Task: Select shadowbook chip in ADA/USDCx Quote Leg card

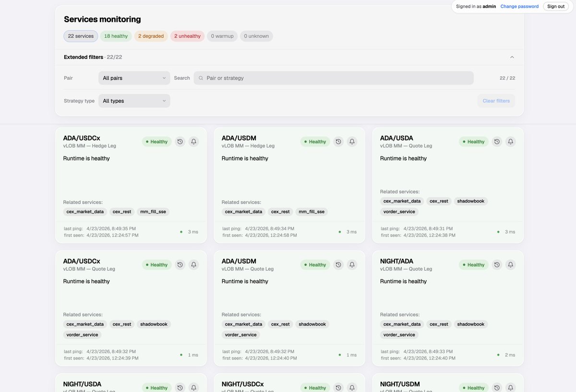Action: click(x=154, y=324)
